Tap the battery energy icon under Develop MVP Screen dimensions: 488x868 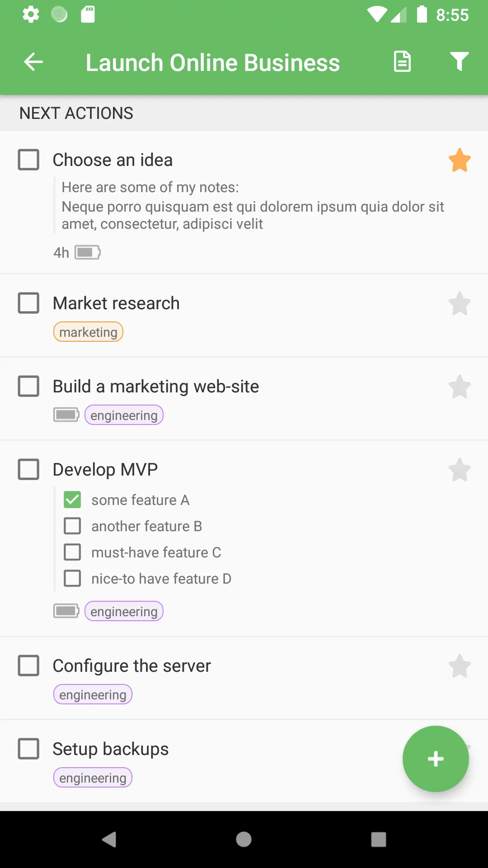coord(66,611)
